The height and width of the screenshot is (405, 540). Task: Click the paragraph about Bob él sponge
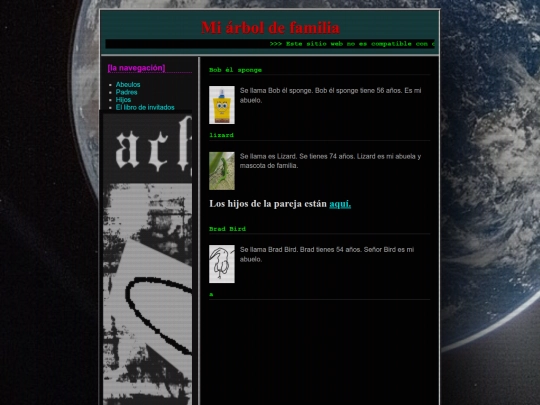(330, 95)
